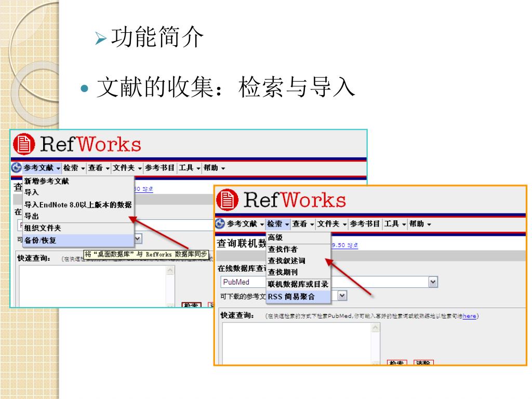Viewport: 532px width, 399px height.
Task: Open 检索 menu in right window
Action: click(278, 224)
